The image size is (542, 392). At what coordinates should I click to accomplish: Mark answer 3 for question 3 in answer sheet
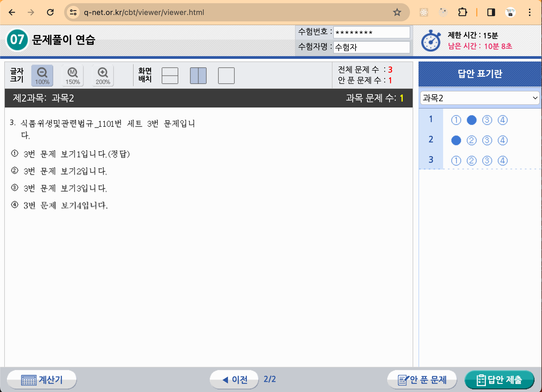tap(487, 161)
